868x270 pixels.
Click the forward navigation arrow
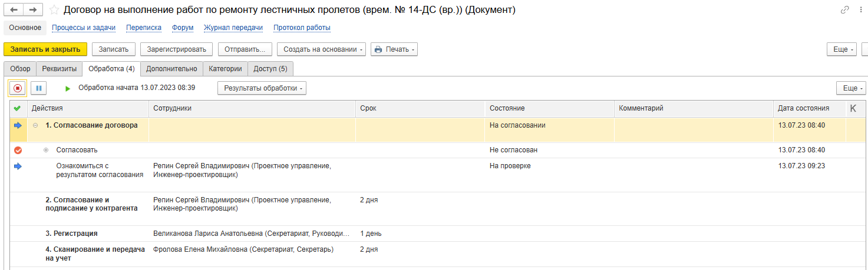tap(33, 10)
